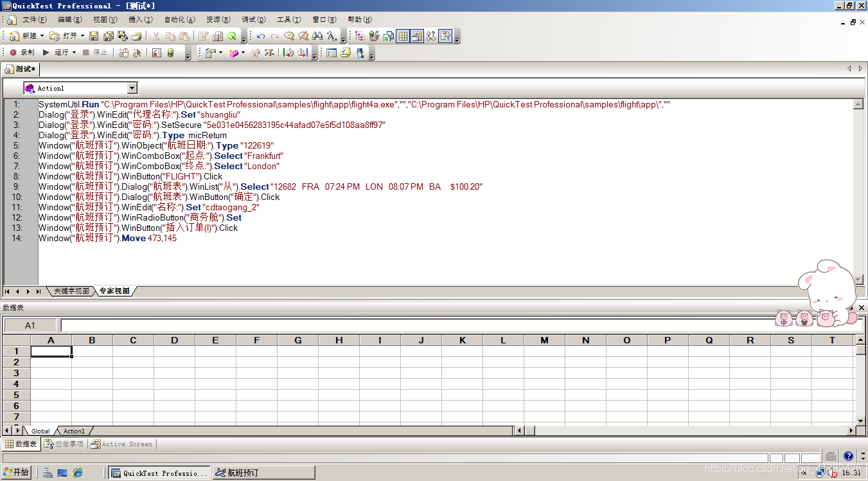Save the test with floppy disk icon
The width and height of the screenshot is (868, 481).
(x=94, y=36)
